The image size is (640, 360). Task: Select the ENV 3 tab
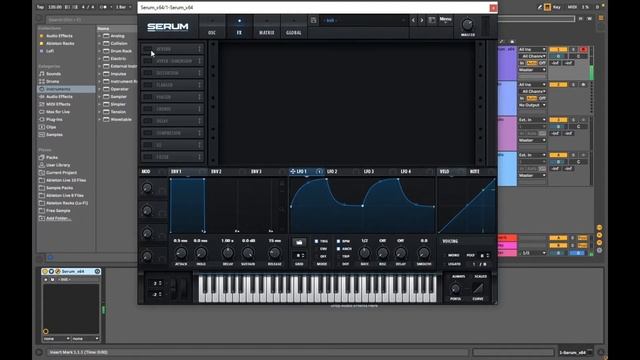tap(256, 172)
